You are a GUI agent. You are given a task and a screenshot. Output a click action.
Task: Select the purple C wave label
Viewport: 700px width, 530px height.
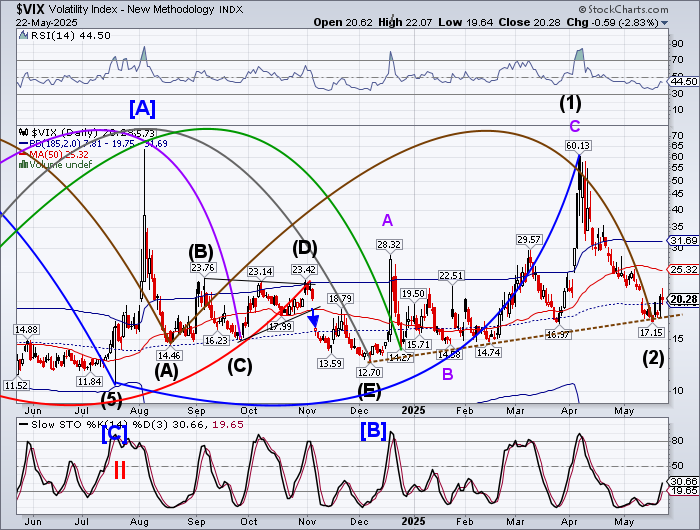(x=574, y=125)
